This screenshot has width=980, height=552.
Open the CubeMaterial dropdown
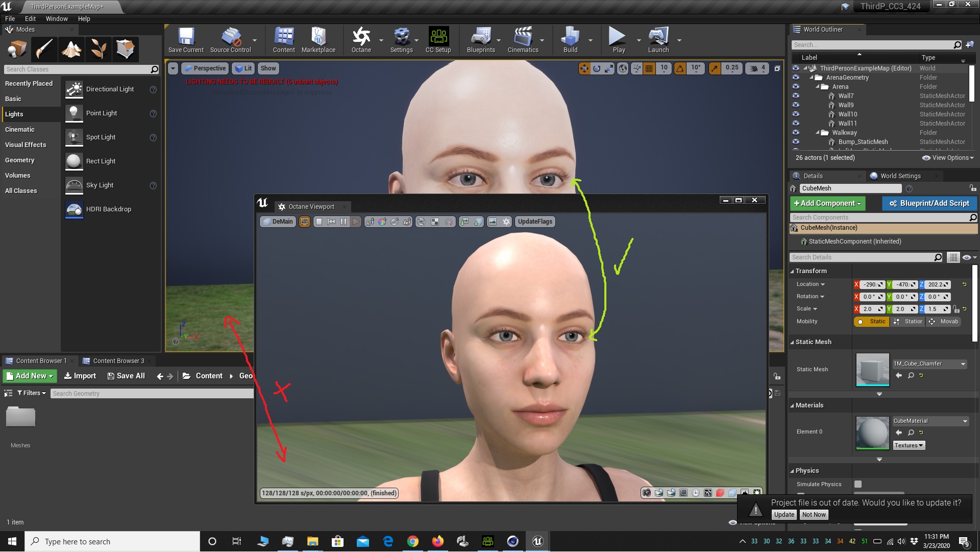tap(965, 421)
